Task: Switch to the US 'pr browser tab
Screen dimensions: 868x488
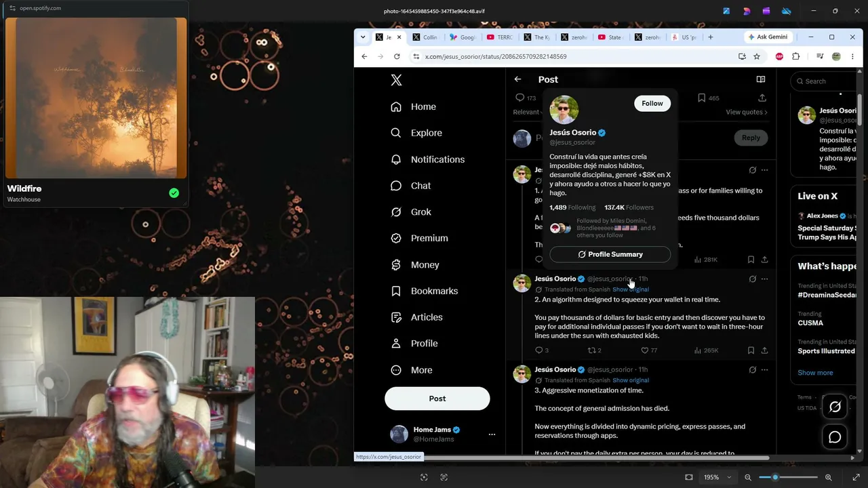Action: (x=684, y=37)
